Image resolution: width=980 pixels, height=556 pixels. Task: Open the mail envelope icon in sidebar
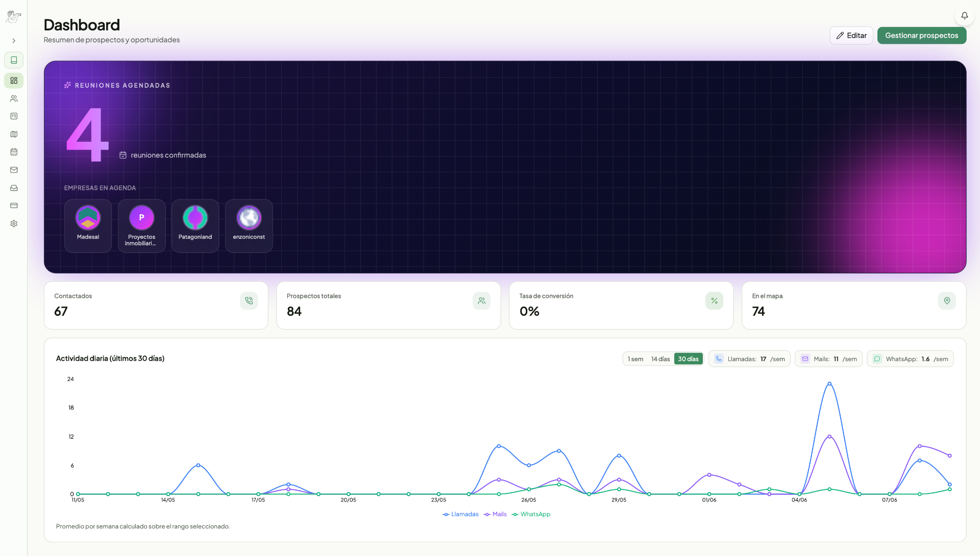[x=14, y=170]
